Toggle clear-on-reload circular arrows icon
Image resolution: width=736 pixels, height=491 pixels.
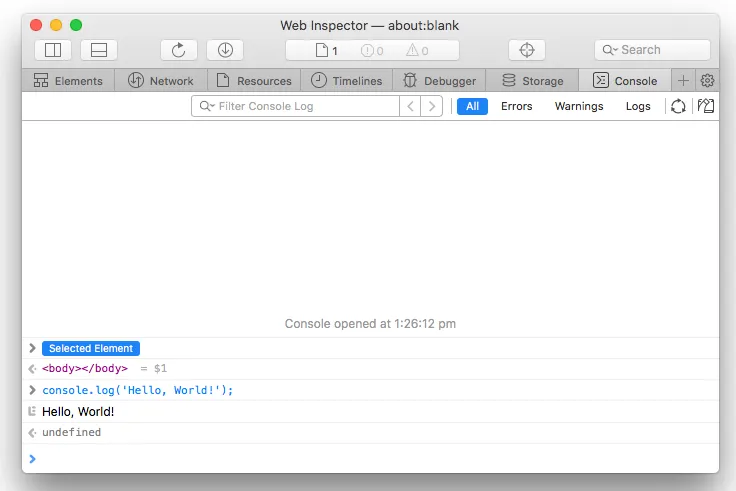pos(678,106)
